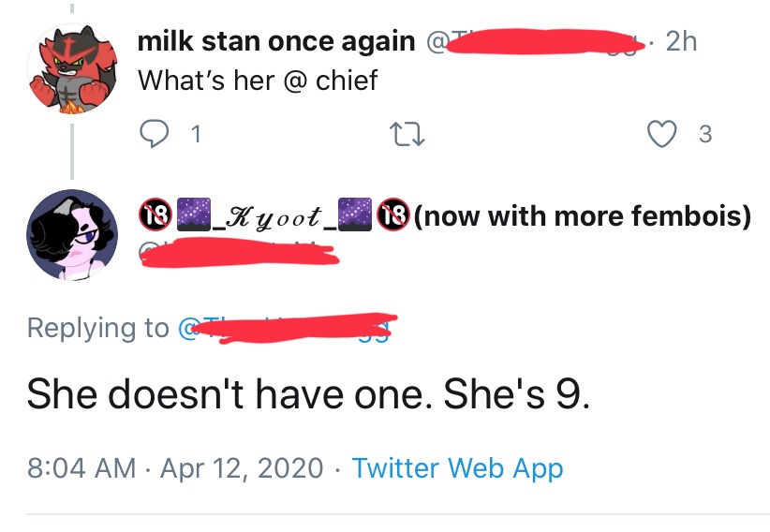Open the "2h" timestamp link
The width and height of the screenshot is (770, 532).
680,41
